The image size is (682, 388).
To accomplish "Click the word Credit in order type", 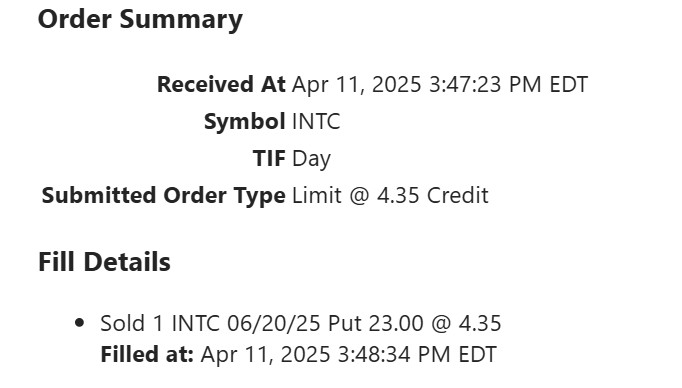I will [x=458, y=195].
